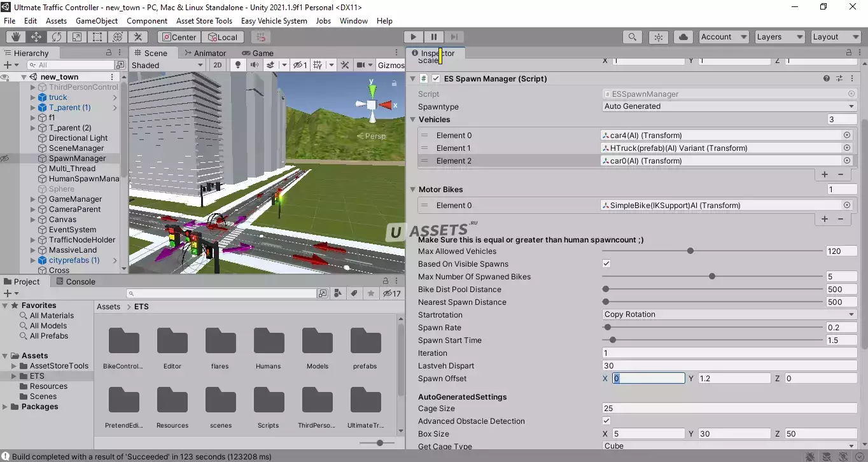
Task: Toggle the Center pivot mode button
Action: 178,37
